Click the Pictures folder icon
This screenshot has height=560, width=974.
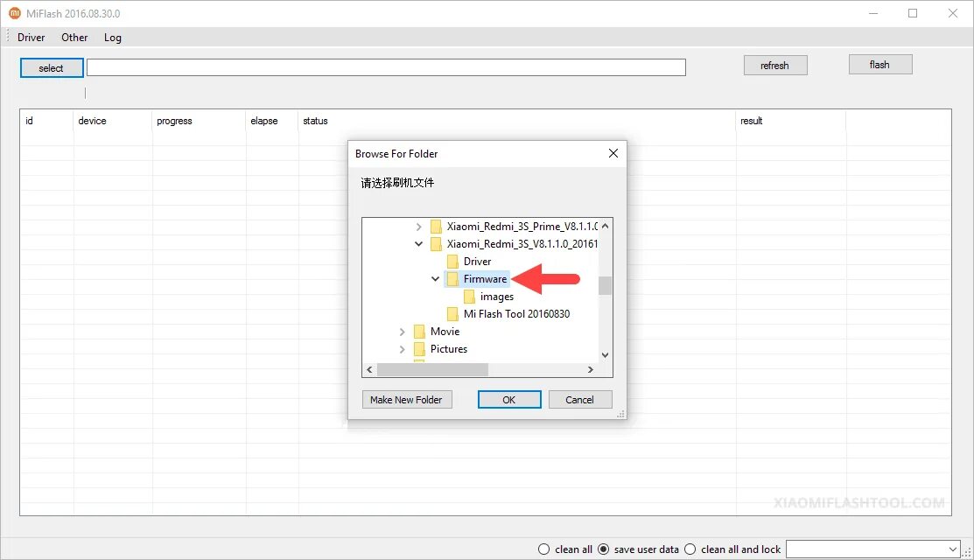[419, 349]
